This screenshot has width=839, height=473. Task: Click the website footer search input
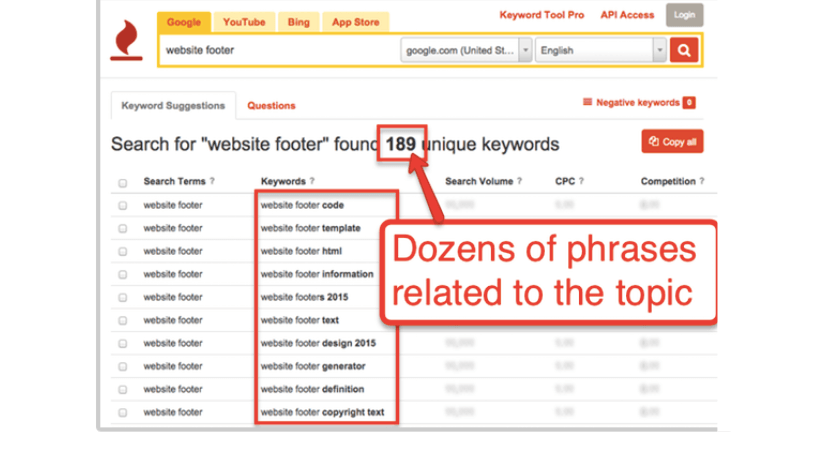tap(279, 50)
